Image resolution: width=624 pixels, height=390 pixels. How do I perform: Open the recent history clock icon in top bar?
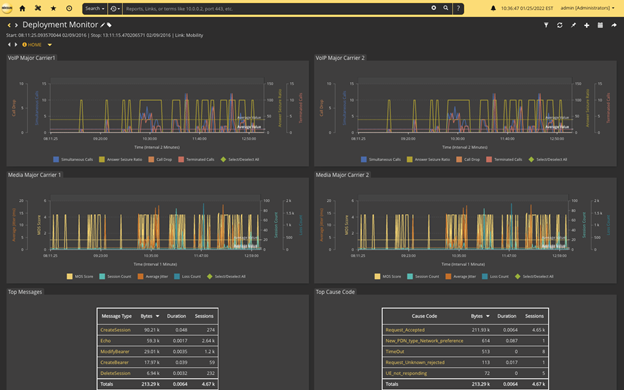(69, 8)
